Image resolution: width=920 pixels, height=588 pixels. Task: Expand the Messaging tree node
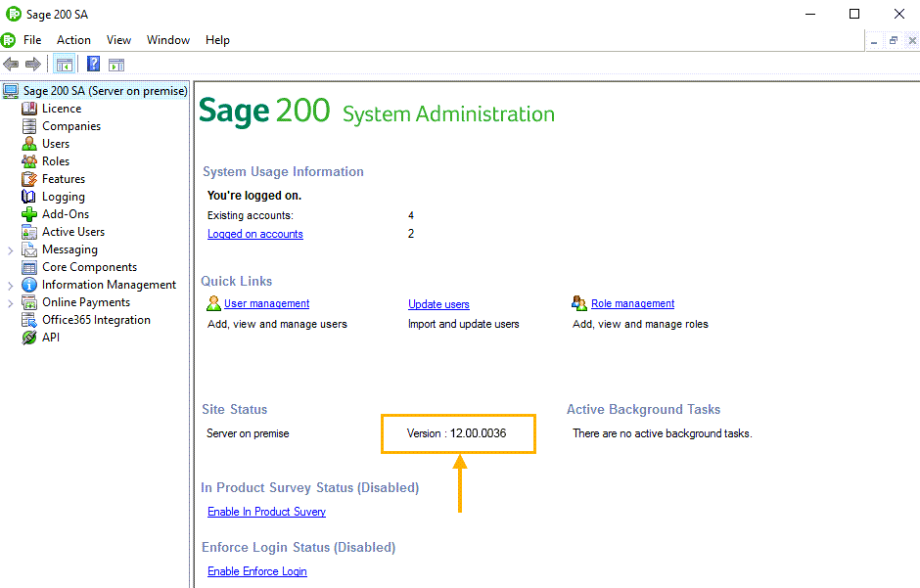pyautogui.click(x=10, y=250)
